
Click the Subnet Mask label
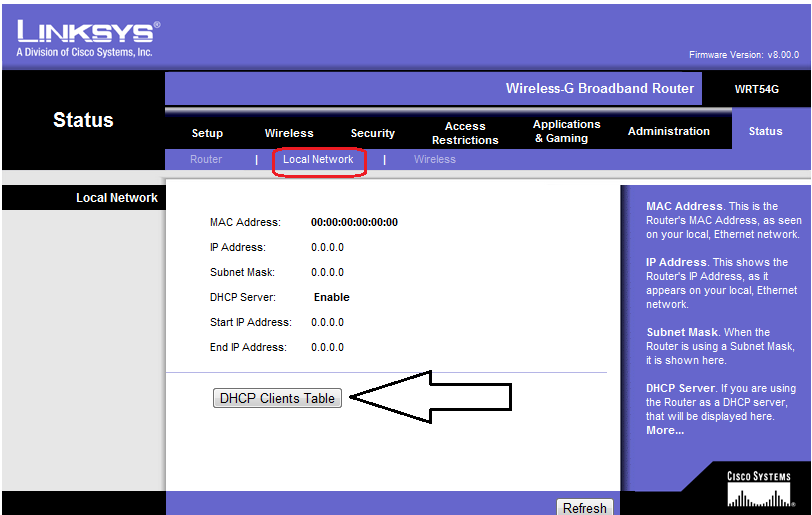click(x=242, y=273)
